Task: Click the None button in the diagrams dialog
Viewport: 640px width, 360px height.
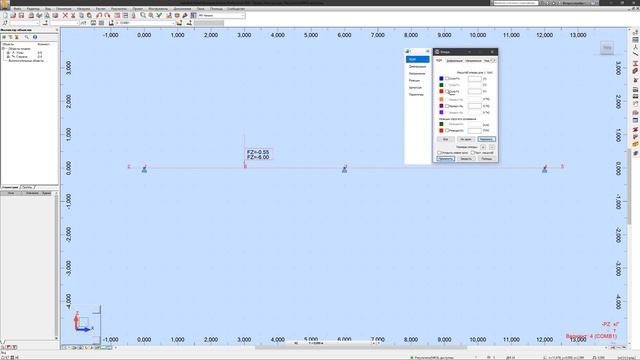Action: point(466,139)
